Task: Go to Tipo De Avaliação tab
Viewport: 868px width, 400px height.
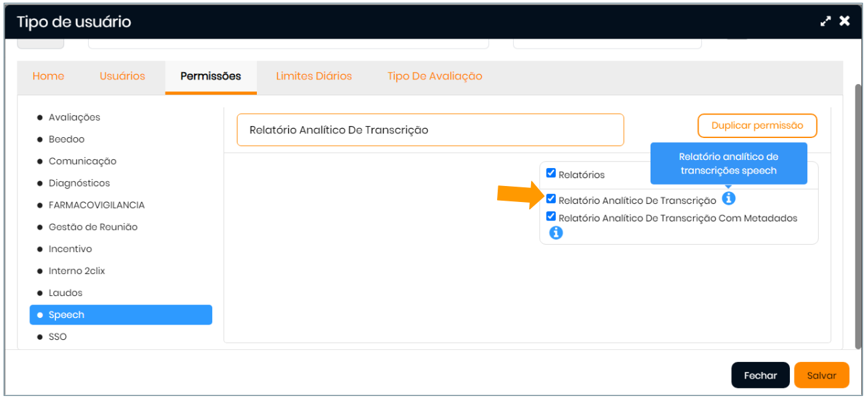Action: (434, 76)
